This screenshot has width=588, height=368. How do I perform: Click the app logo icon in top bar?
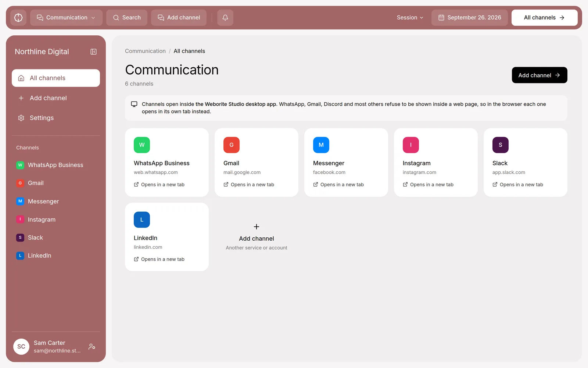click(18, 18)
